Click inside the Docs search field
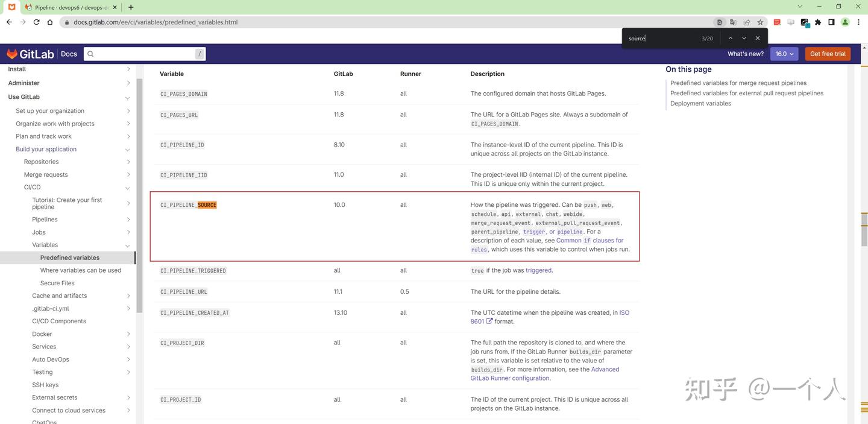The width and height of the screenshot is (868, 424). coord(145,54)
